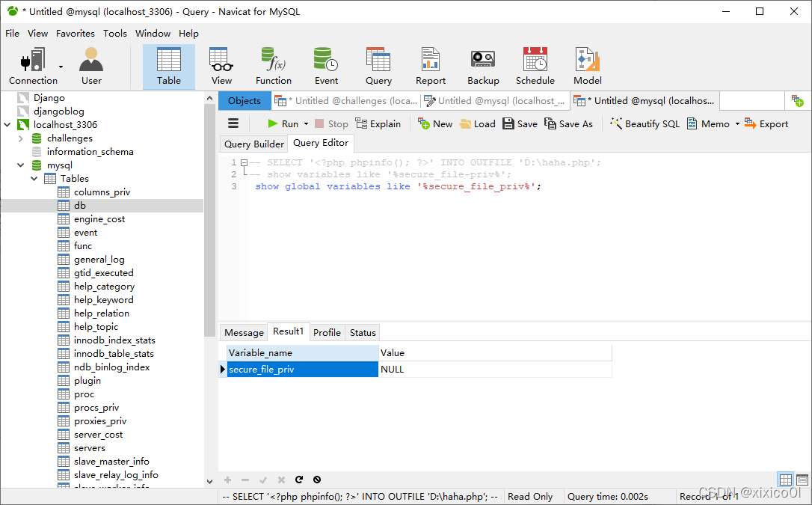
Task: Select the djangoblog connection
Action: tap(58, 111)
